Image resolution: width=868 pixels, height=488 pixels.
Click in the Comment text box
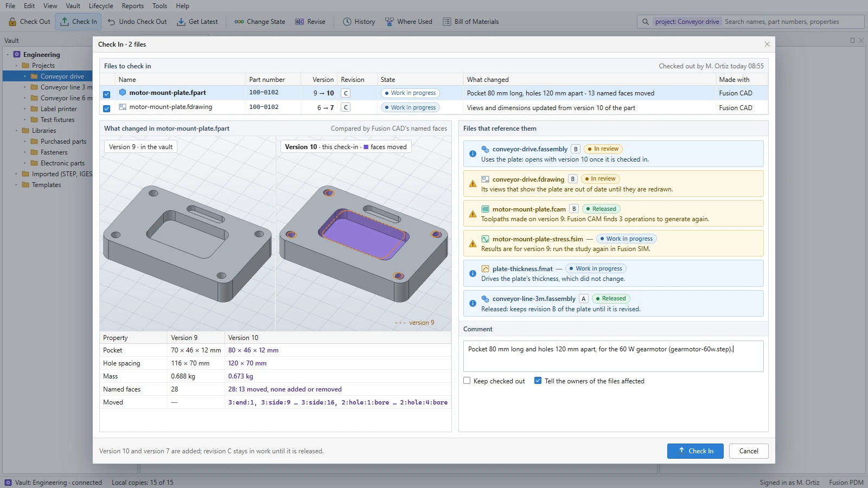pyautogui.click(x=613, y=356)
